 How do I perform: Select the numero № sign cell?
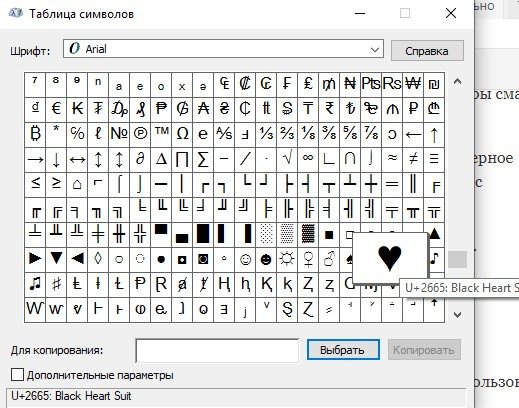[x=119, y=135]
